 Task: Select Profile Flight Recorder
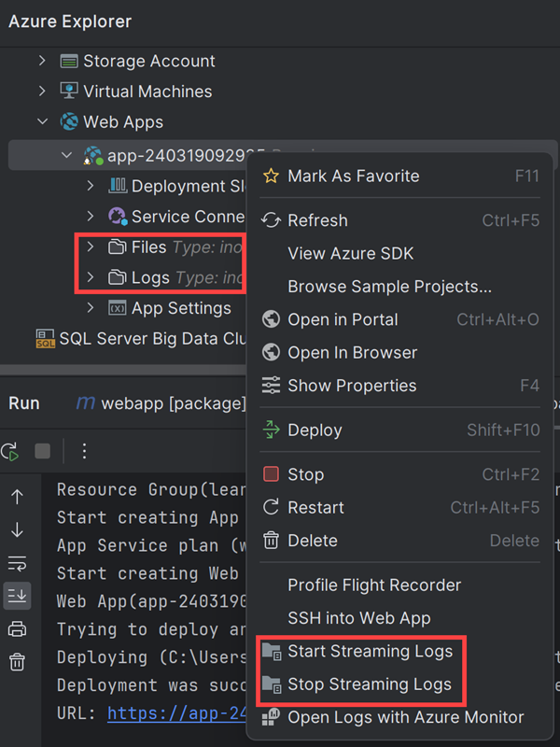click(400, 585)
